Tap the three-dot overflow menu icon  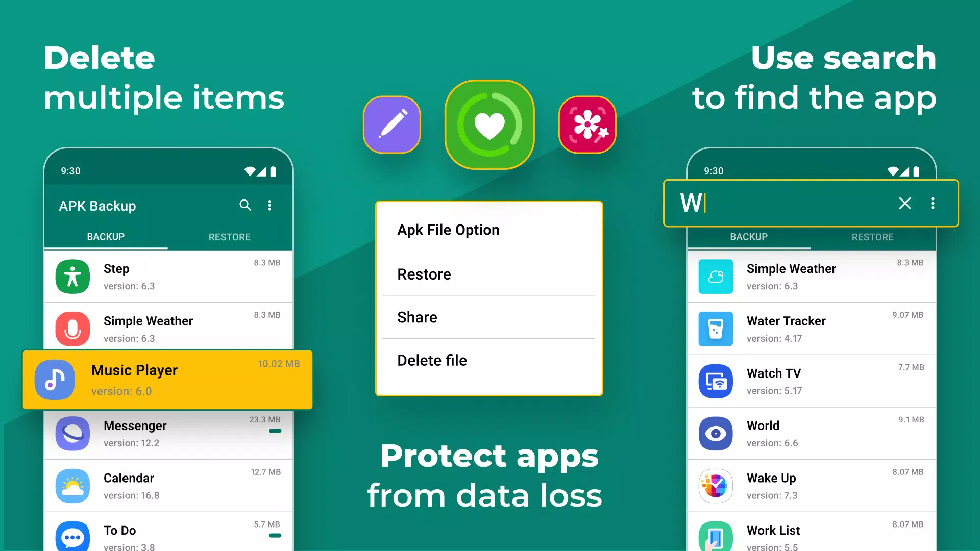[270, 205]
